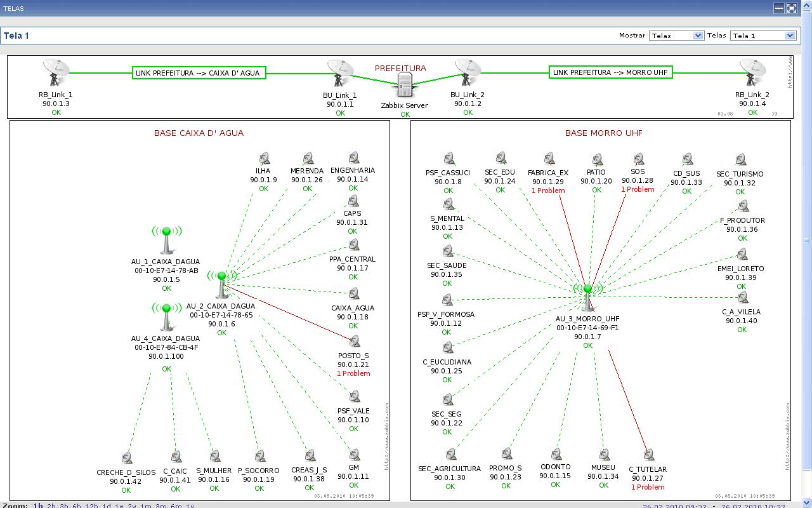Image resolution: width=812 pixels, height=508 pixels.
Task: Click the EMEI_LORETO dish icon
Action: click(742, 255)
